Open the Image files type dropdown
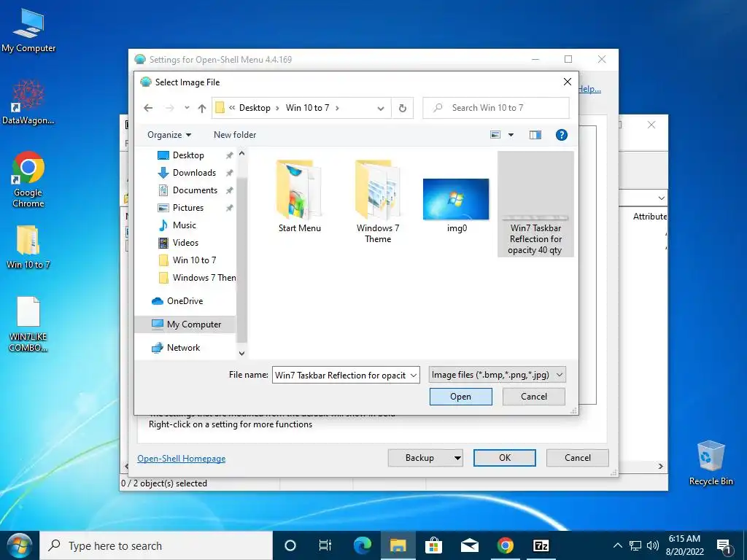Viewport: 747px width, 560px height. pos(497,375)
